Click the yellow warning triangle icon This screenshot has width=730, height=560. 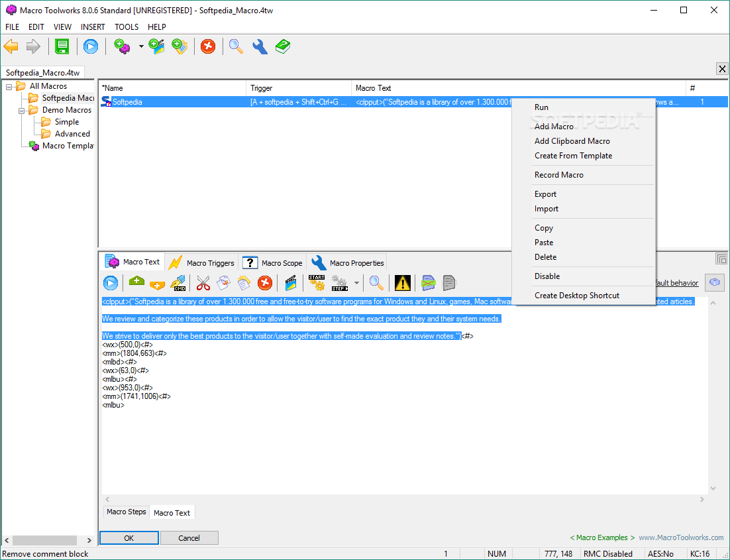coord(402,283)
